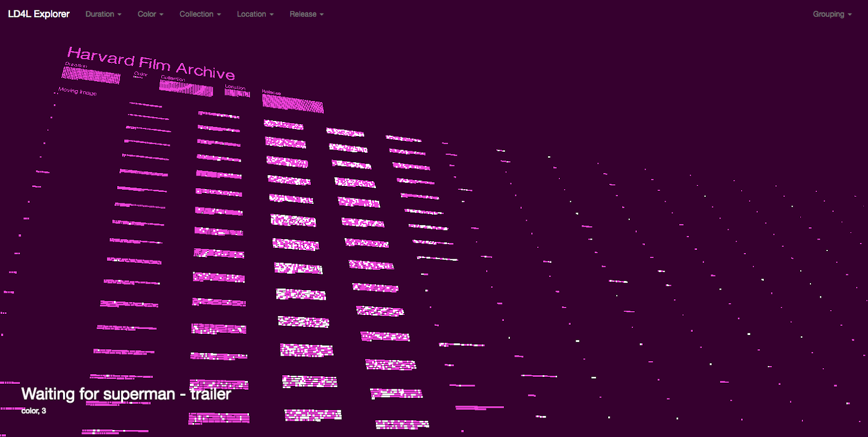
Task: Open the Color dropdown menu
Action: (150, 14)
